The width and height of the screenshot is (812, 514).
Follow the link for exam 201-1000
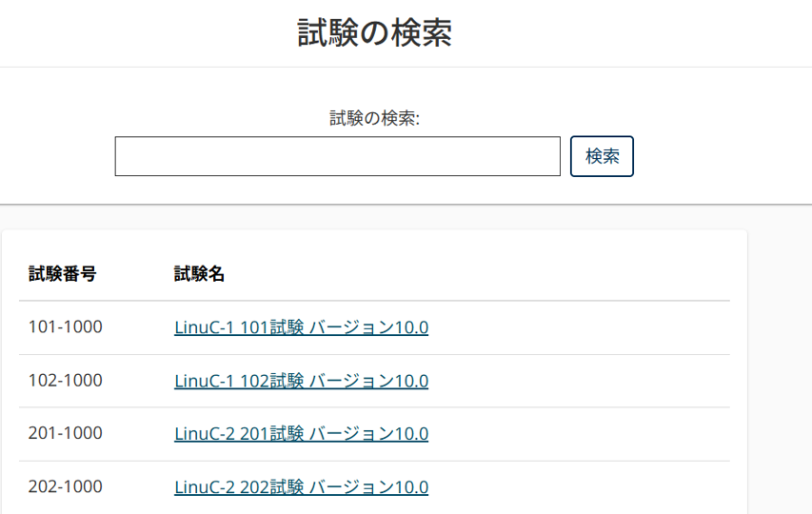[x=302, y=433]
